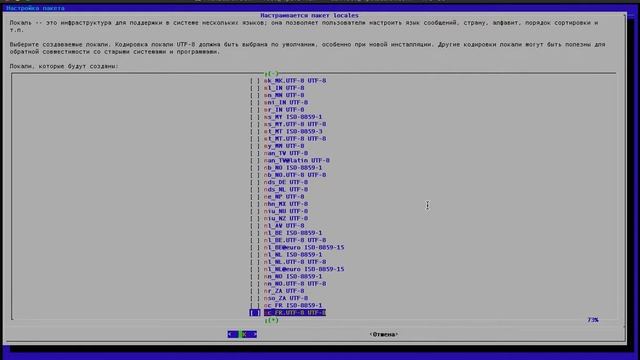640x360 pixels.
Task: Select the nl_BE@euro ISO-8859-15 entry
Action: point(297,248)
